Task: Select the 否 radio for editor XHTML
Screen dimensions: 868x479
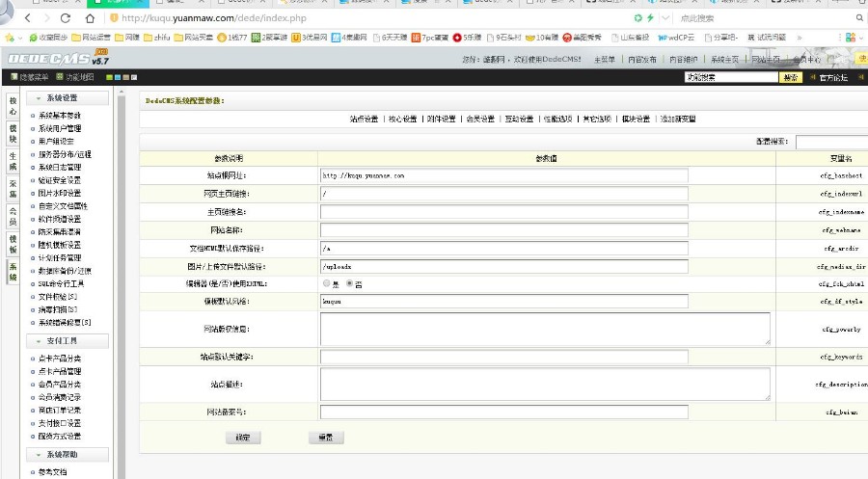Action: click(349, 283)
